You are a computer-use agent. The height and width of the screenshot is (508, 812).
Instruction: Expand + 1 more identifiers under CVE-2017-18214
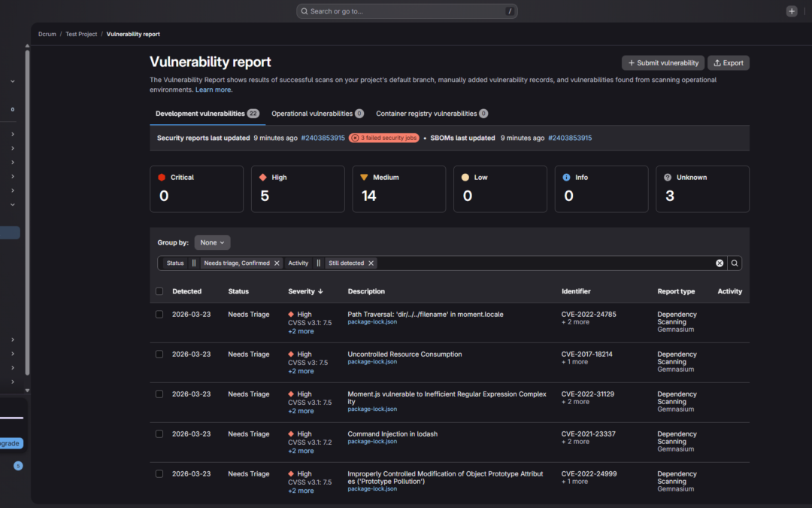575,362
